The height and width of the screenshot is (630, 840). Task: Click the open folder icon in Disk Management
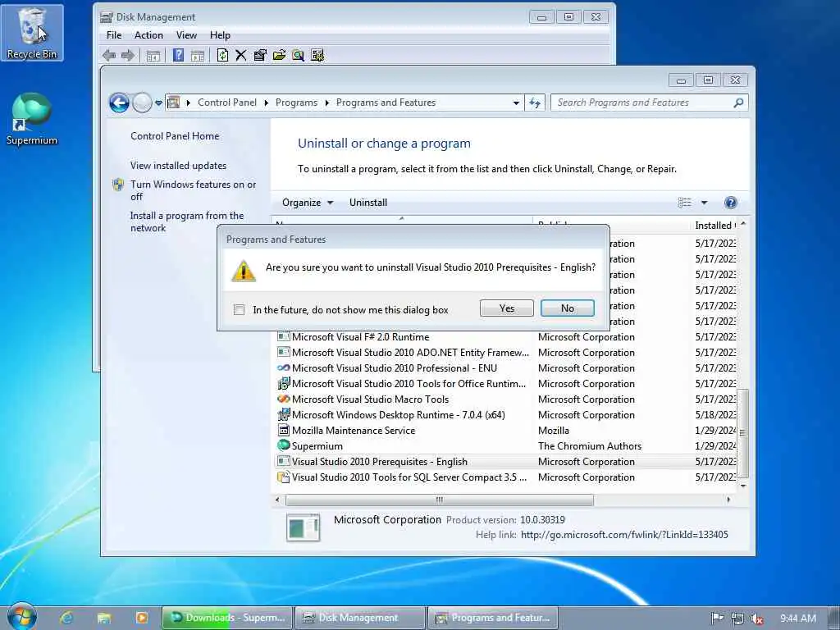[x=279, y=55]
